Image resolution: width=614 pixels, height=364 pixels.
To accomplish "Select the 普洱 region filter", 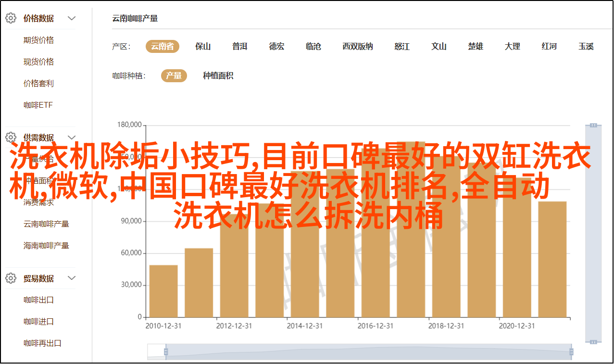I will (239, 47).
